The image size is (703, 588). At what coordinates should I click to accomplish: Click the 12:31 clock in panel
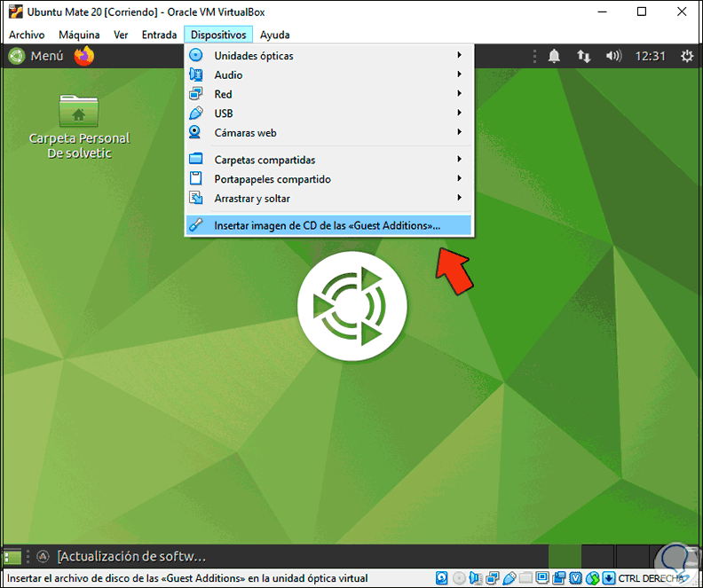click(x=650, y=56)
